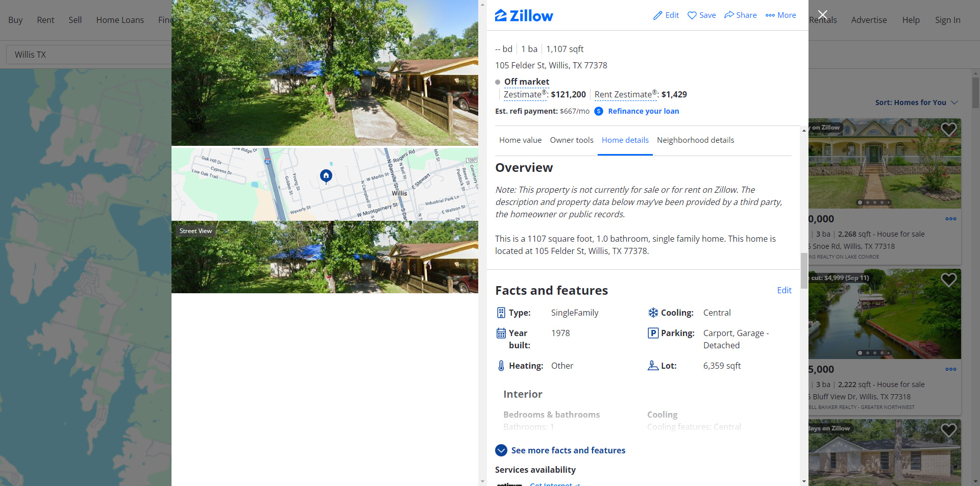Open three-dot menu on Snoe Rd listing
Viewport: 980px width, 486px height.
point(951,219)
